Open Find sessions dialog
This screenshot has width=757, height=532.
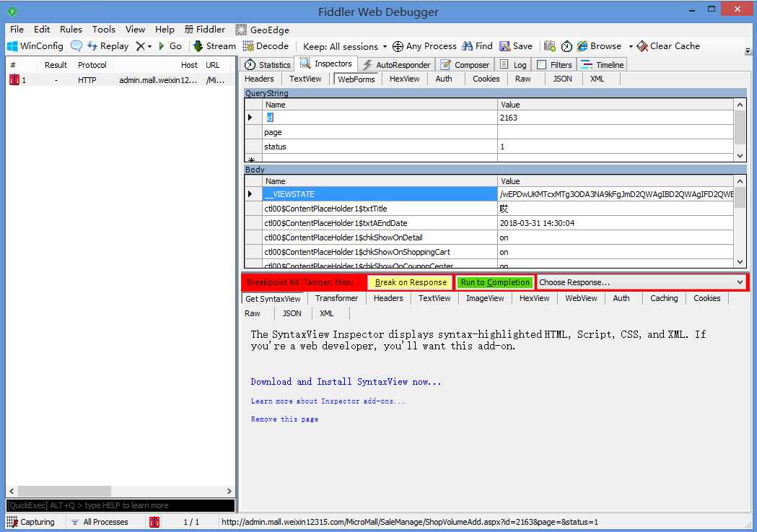point(477,46)
